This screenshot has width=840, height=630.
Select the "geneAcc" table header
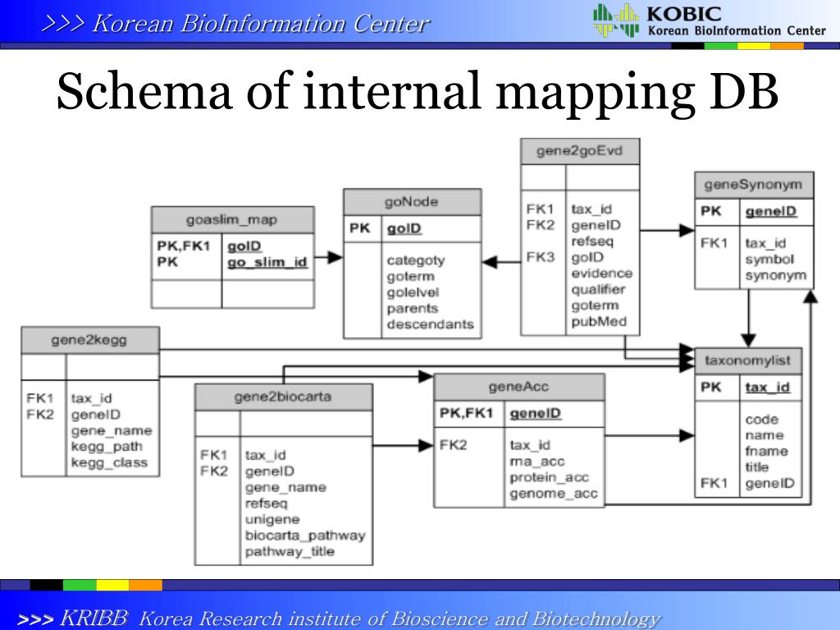519,387
